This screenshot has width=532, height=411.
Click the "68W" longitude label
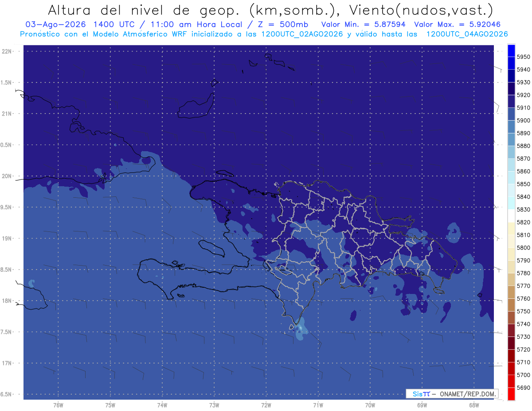[x=474, y=405]
